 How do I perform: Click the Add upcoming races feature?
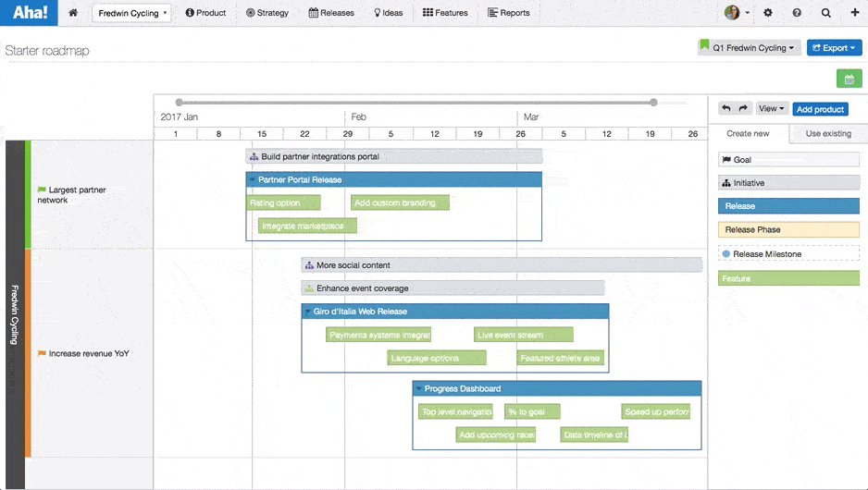[x=496, y=435]
